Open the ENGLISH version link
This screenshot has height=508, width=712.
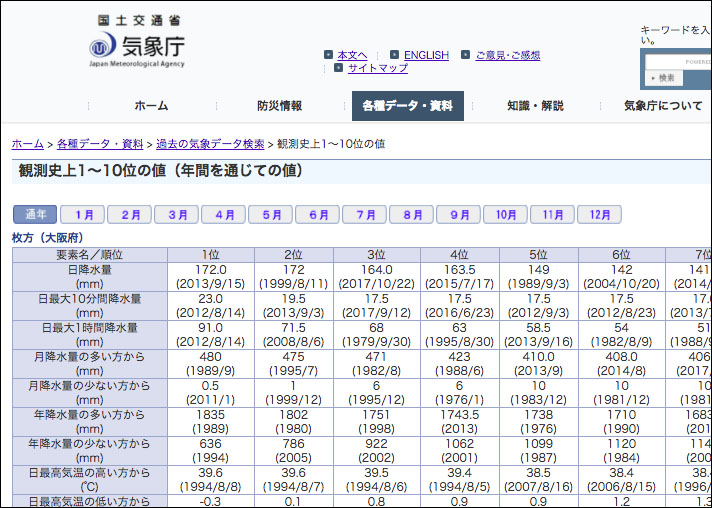click(426, 55)
